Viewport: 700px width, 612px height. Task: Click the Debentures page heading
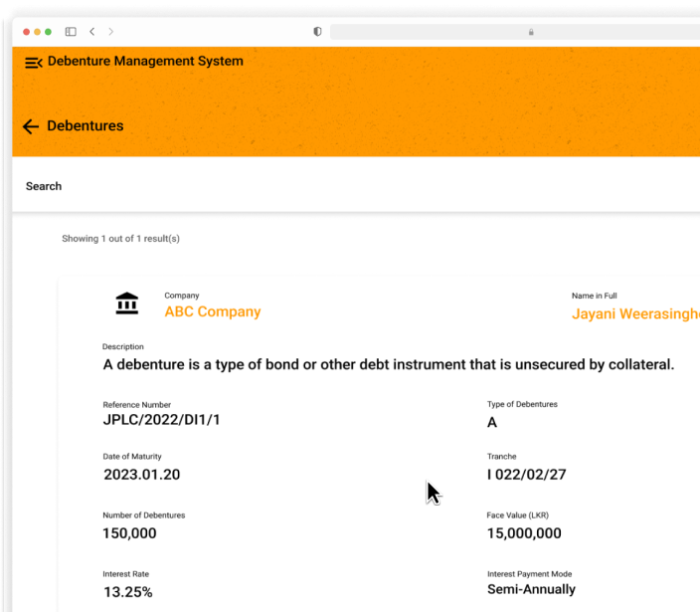(x=86, y=126)
